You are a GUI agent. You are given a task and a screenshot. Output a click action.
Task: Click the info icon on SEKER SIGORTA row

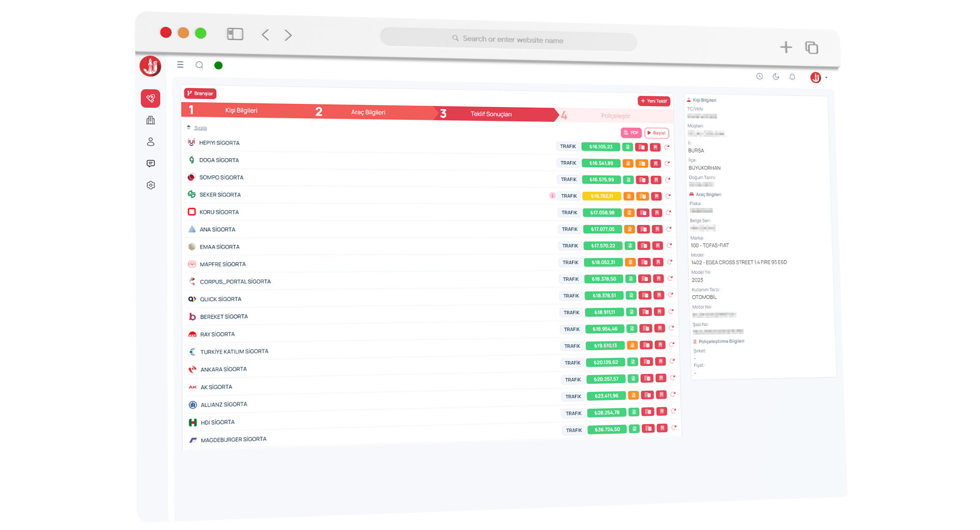(x=552, y=195)
